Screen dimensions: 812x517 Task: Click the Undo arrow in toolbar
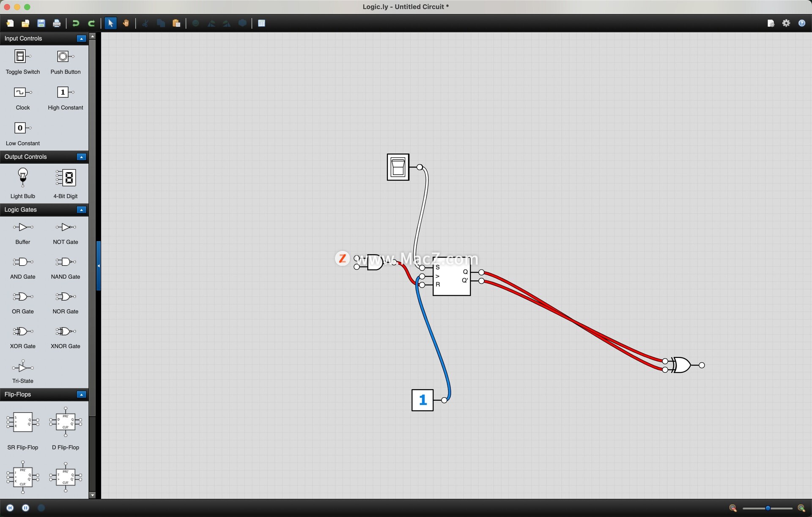coord(76,23)
